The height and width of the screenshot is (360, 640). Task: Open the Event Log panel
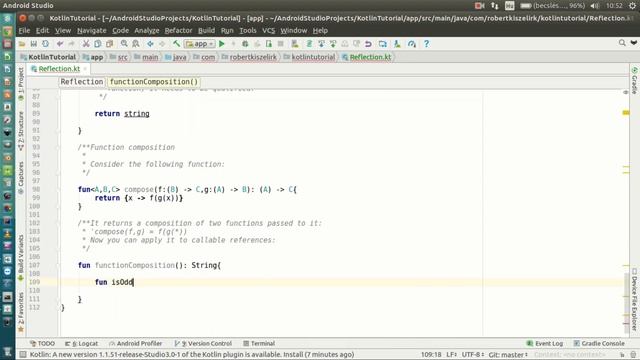coord(545,344)
